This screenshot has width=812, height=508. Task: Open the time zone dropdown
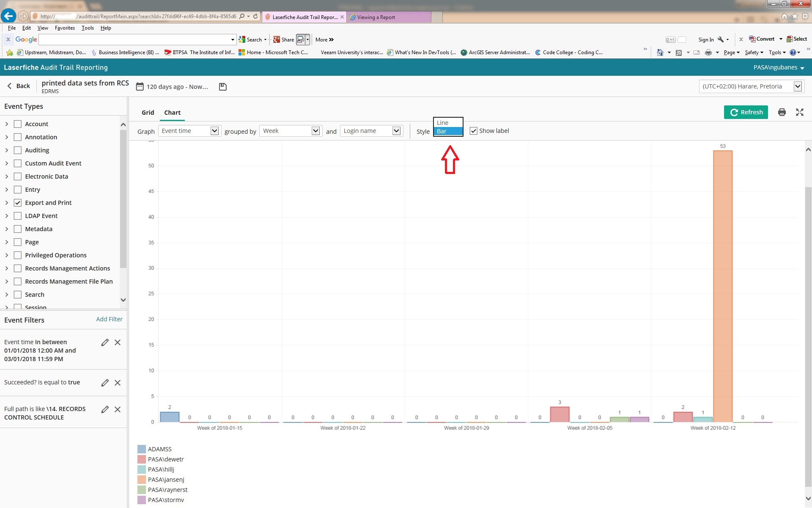751,86
